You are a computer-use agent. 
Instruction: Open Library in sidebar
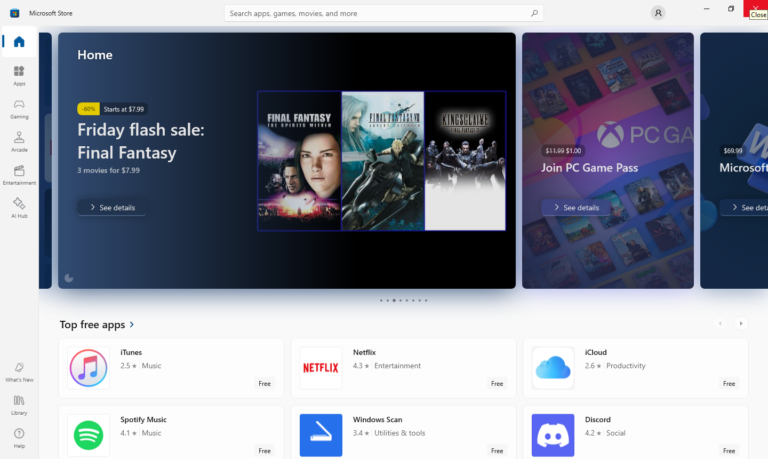pos(19,405)
